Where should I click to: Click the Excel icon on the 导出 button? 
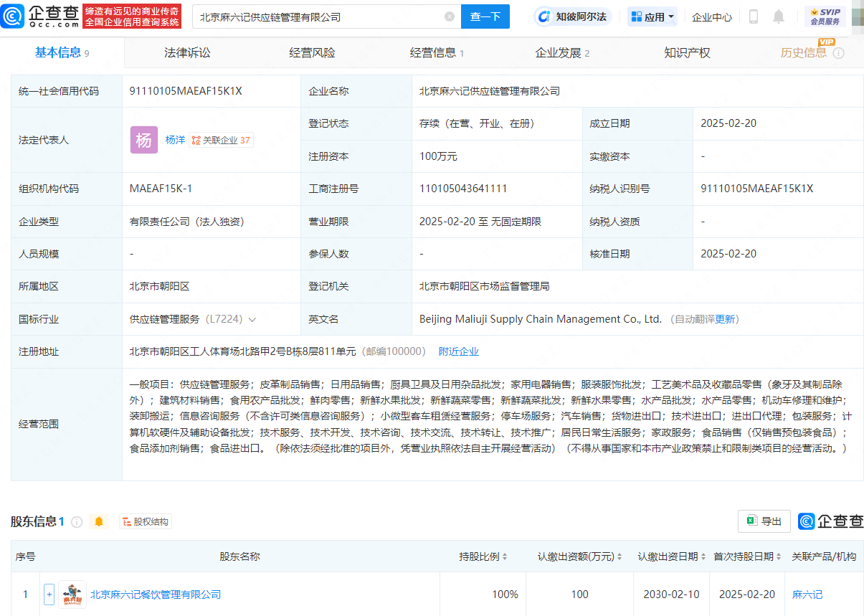pyautogui.click(x=753, y=521)
